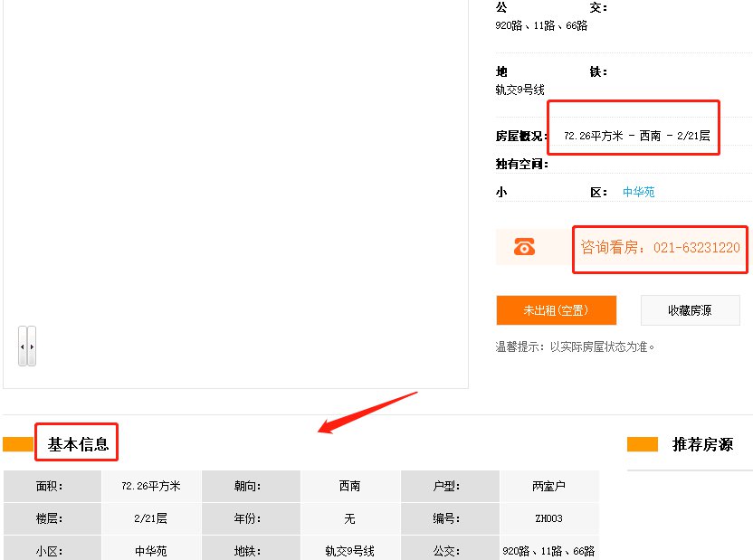
Task: Click the 72.26平方米 area table cell
Action: (x=151, y=486)
